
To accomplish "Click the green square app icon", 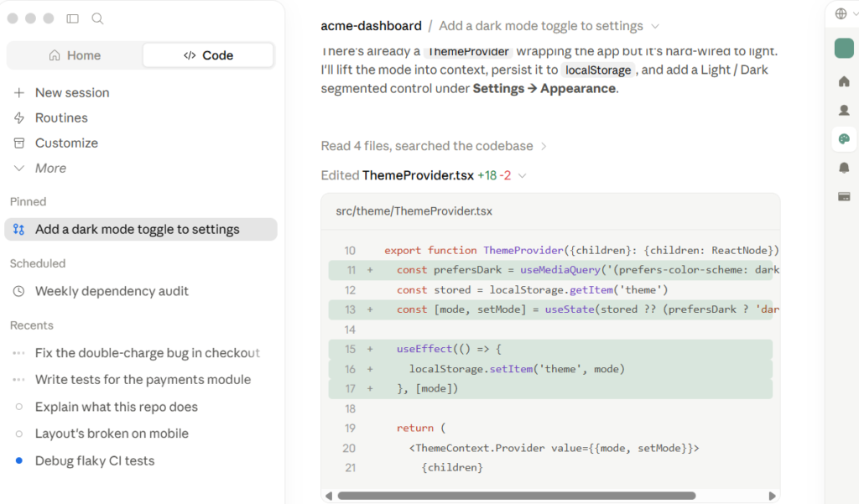I will 844,48.
